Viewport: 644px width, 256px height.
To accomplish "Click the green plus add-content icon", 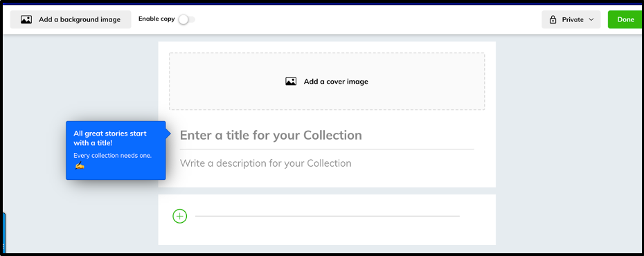I will click(x=180, y=216).
